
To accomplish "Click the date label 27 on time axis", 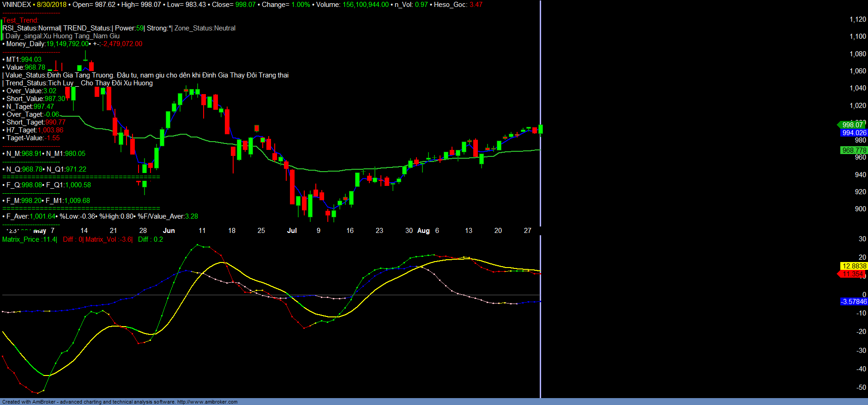I will [527, 231].
